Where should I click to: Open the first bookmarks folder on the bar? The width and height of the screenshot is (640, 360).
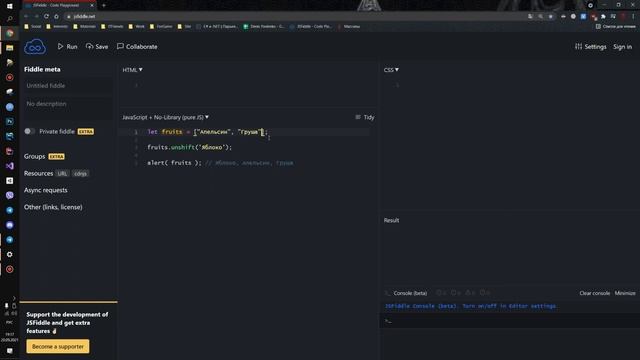33,27
